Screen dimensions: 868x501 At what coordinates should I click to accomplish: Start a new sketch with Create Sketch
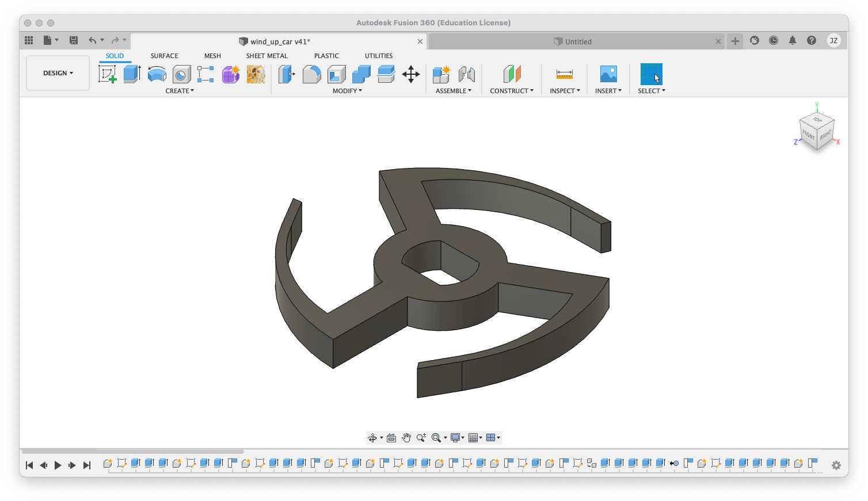(x=108, y=74)
